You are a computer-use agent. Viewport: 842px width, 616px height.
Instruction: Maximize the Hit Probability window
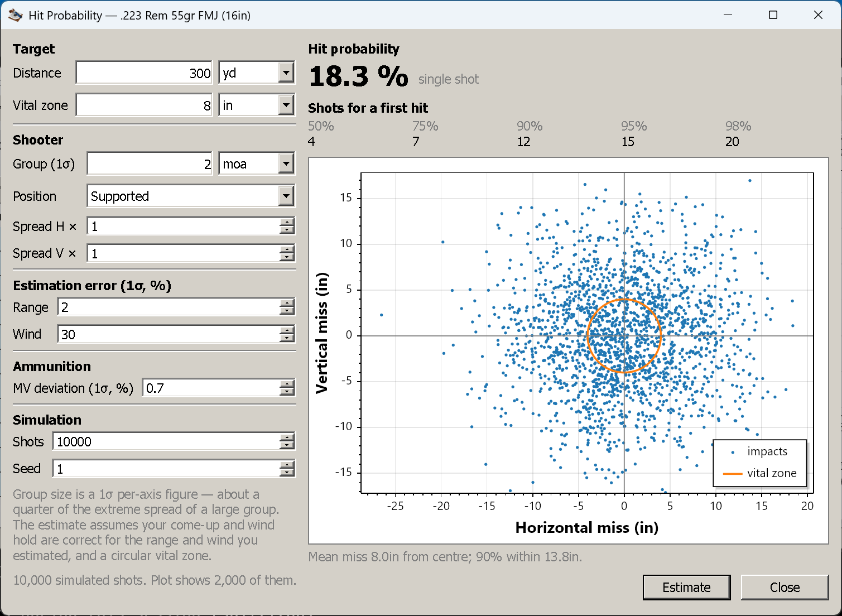[773, 15]
